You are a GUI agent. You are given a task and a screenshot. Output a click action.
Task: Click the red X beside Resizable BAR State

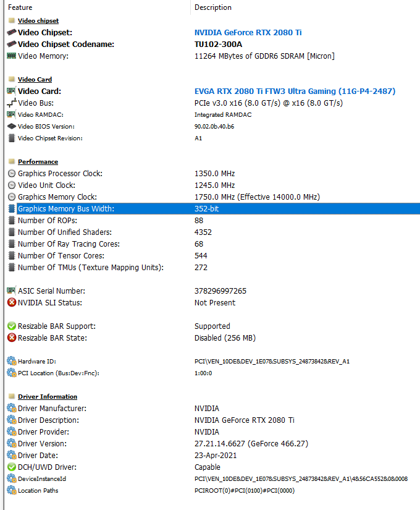click(11, 338)
